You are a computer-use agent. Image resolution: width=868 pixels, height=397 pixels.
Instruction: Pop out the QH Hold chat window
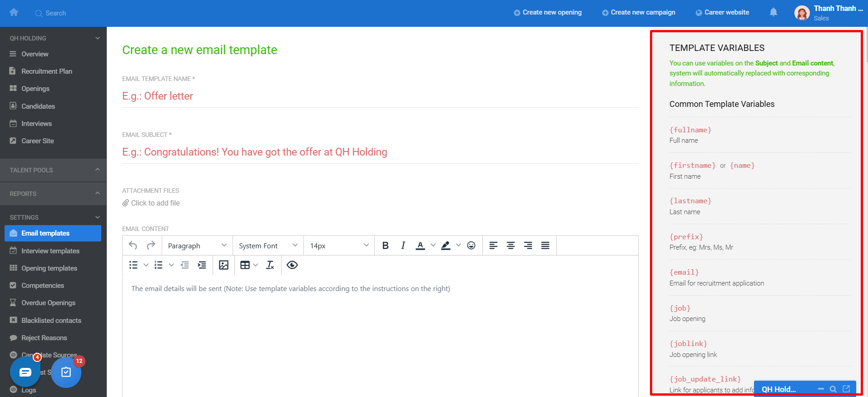(846, 389)
